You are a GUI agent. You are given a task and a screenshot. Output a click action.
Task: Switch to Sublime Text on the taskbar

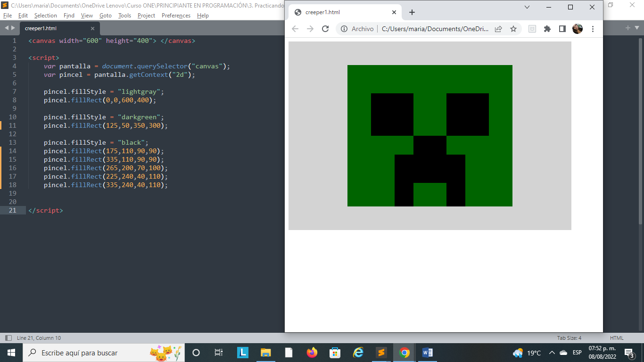coord(381,353)
